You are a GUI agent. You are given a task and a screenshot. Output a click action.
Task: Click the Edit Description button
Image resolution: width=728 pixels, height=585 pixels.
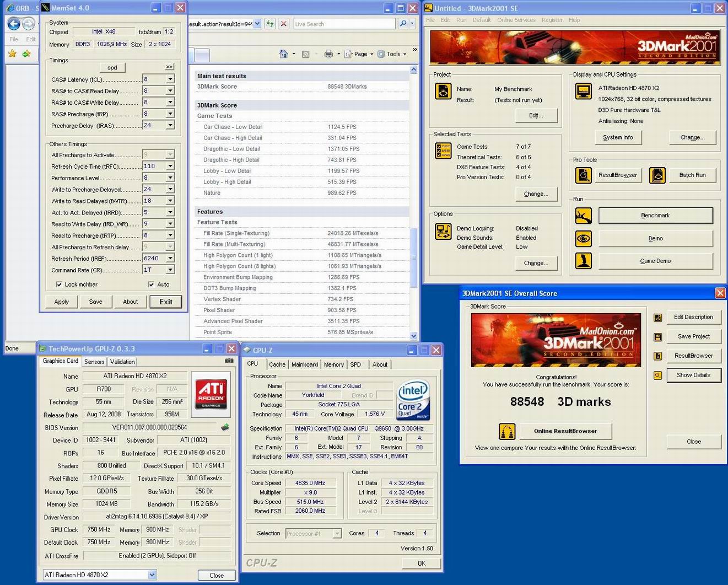coord(694,317)
